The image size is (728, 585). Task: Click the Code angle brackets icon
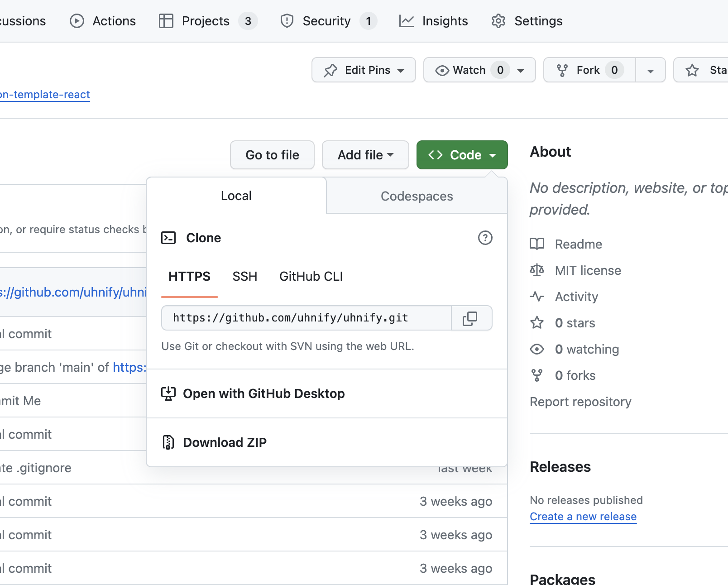(436, 155)
